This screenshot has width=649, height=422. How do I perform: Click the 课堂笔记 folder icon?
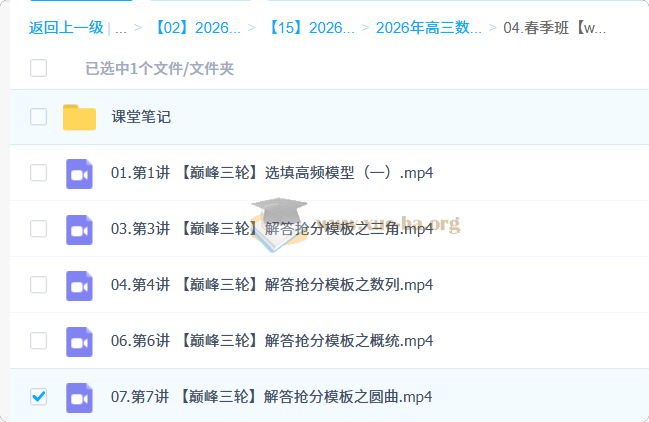79,117
